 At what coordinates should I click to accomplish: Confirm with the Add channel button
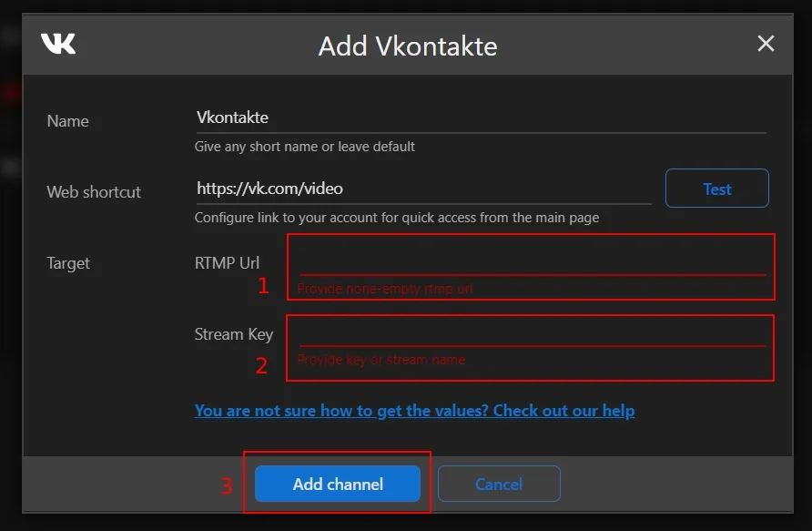click(337, 484)
